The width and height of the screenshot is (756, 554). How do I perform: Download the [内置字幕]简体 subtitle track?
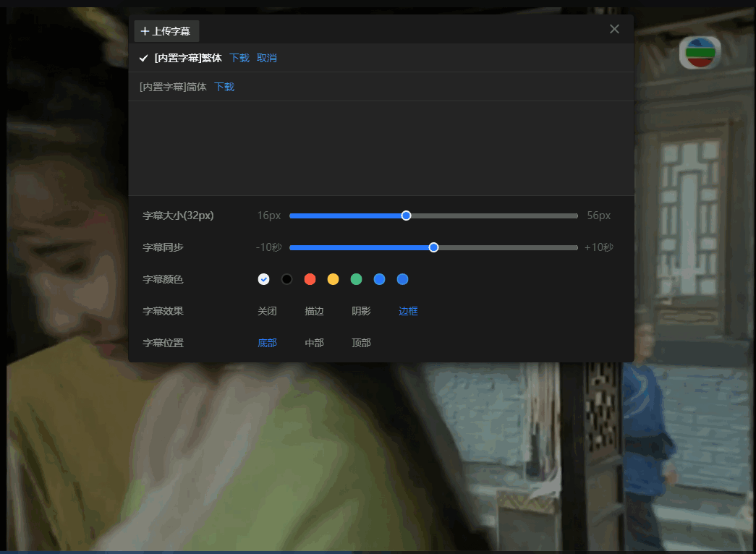coord(224,86)
